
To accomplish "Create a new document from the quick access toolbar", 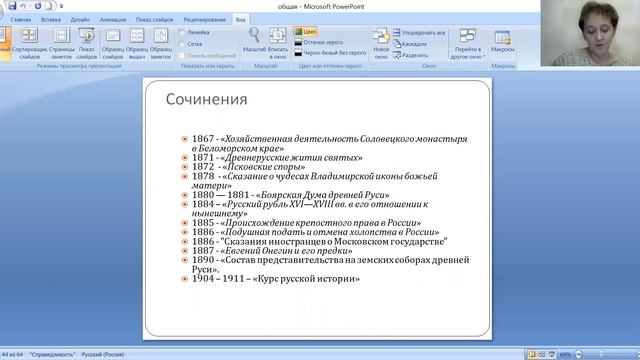I will coord(49,6).
